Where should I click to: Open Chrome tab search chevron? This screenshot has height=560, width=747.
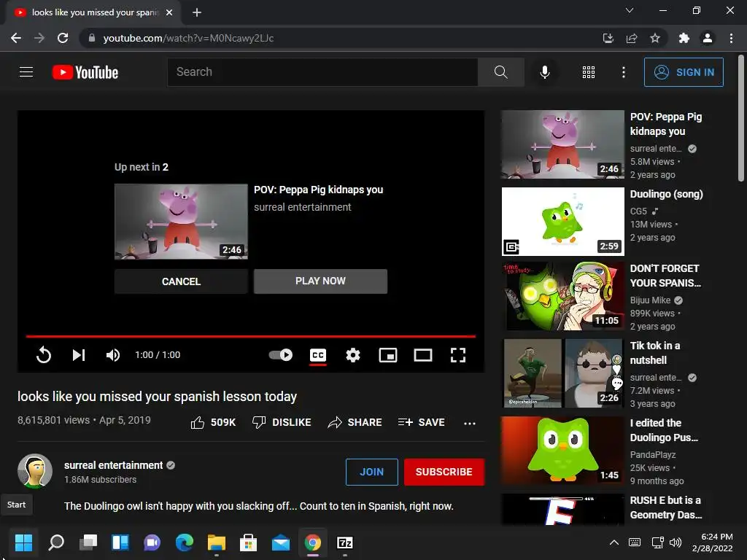tap(630, 10)
